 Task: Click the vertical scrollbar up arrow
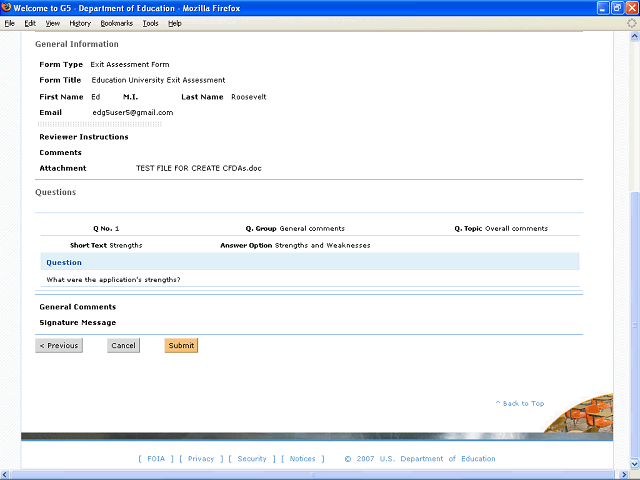pyautogui.click(x=634, y=36)
